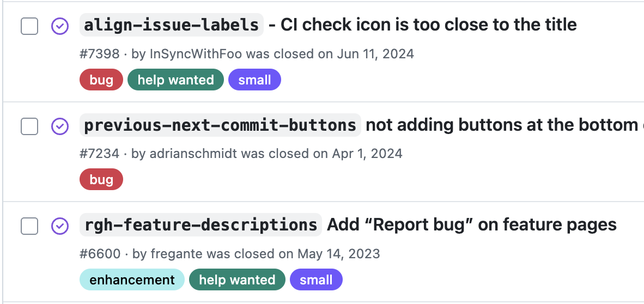Screen dimensions: 644x304
Task: Click closed icon for align-issue-labels issue
Action: click(59, 26)
